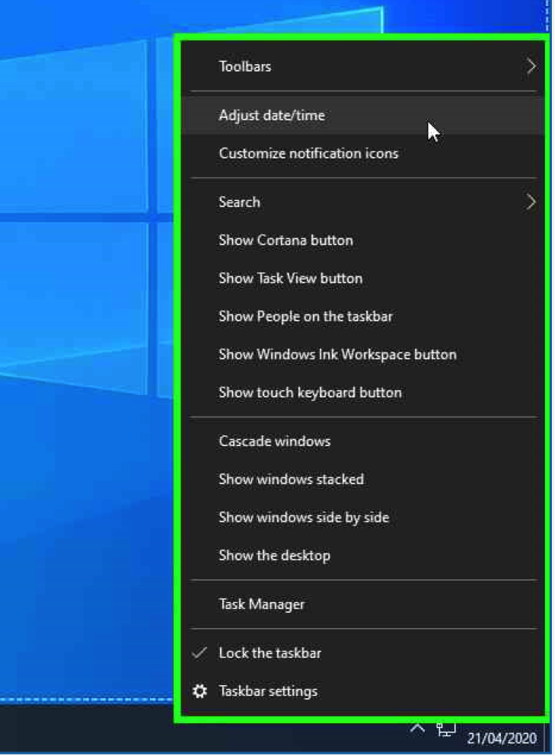Screen dimensions: 555x756
Task: Choose Show windows stacked
Action: pos(291,480)
